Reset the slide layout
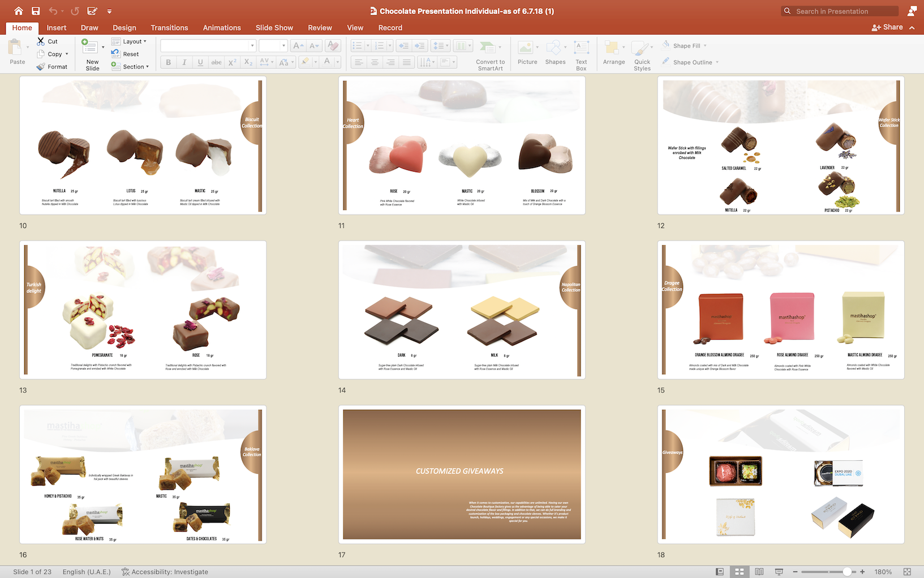924x578 pixels. 125,54
